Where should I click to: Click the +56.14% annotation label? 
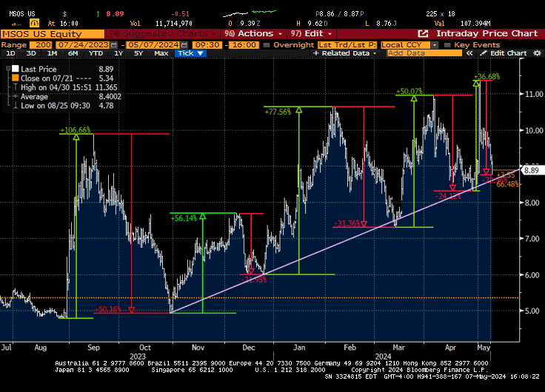click(184, 218)
